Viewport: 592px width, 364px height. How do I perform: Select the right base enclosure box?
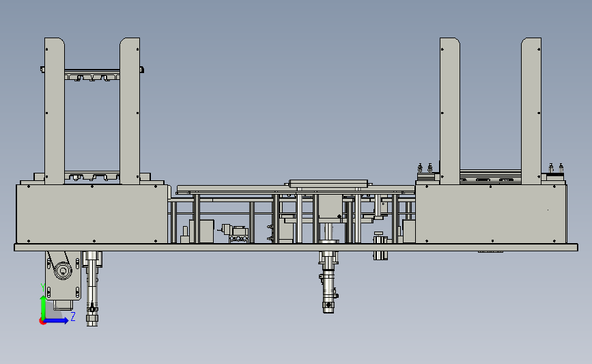491,214
